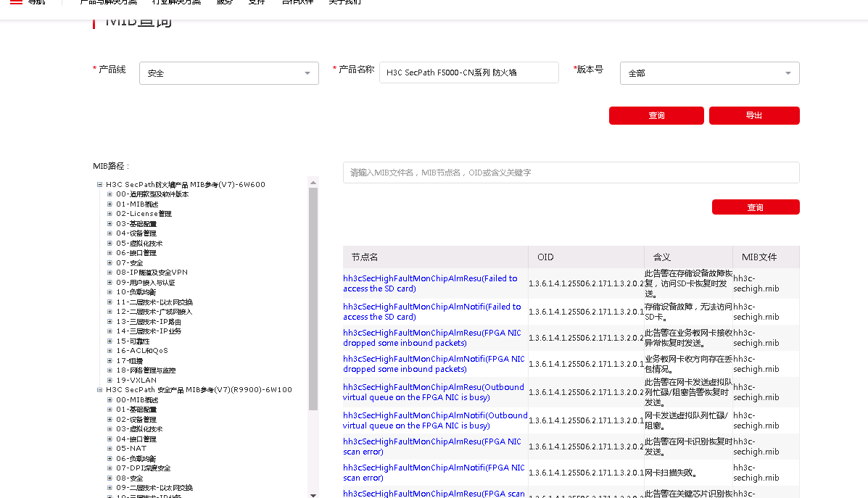This screenshot has height=498, width=868.
Task: Expand the 05-NAT tree node
Action: tap(109, 449)
